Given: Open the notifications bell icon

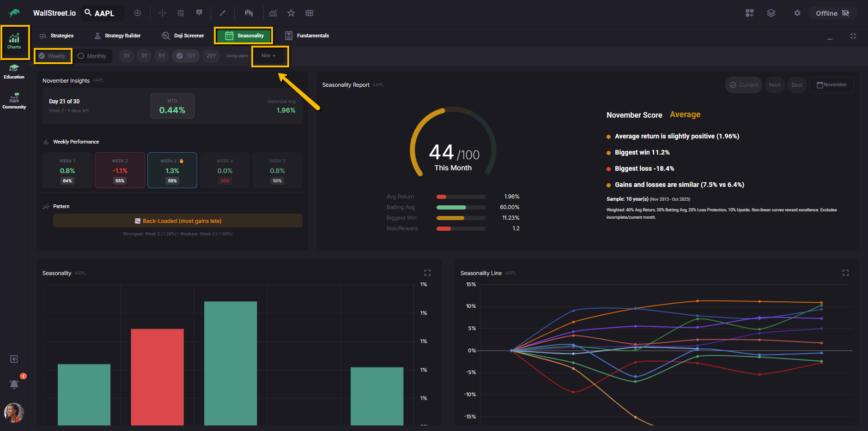Looking at the screenshot, I should pyautogui.click(x=14, y=384).
